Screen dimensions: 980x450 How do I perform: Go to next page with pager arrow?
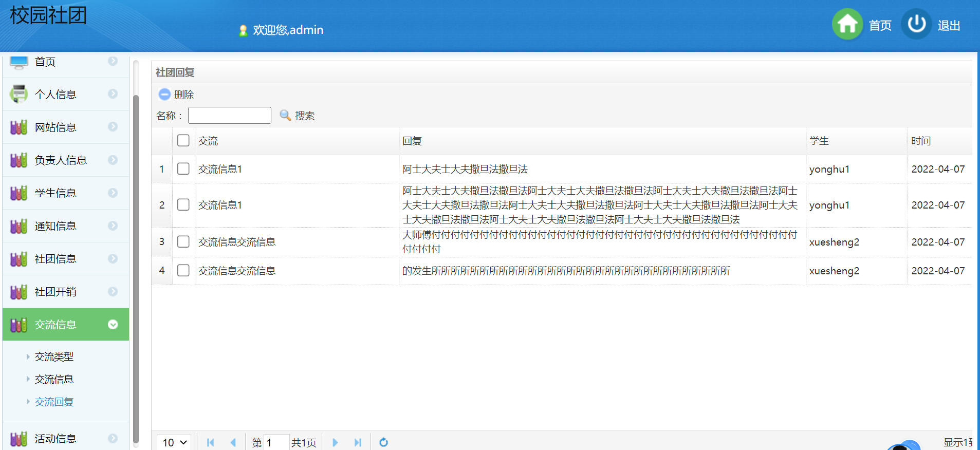[335, 442]
